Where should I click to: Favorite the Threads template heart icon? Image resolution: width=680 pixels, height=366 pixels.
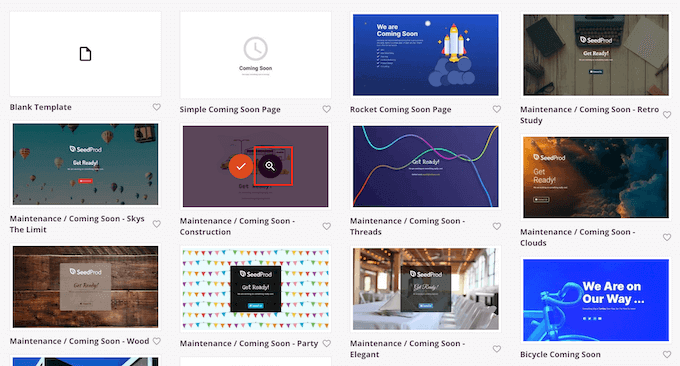pos(497,226)
